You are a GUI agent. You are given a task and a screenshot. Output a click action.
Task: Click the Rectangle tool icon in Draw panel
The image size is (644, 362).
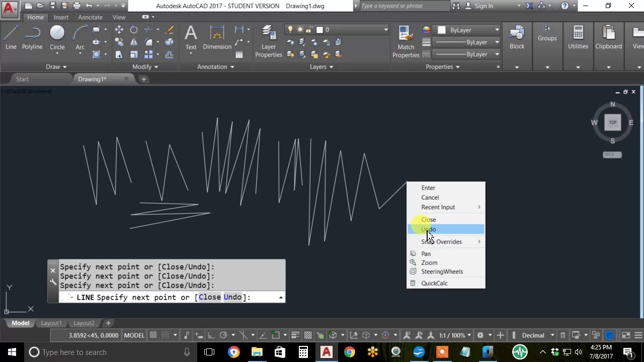tap(96, 30)
